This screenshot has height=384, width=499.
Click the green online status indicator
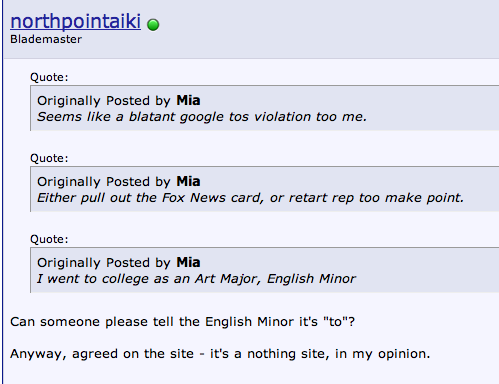[x=153, y=25]
